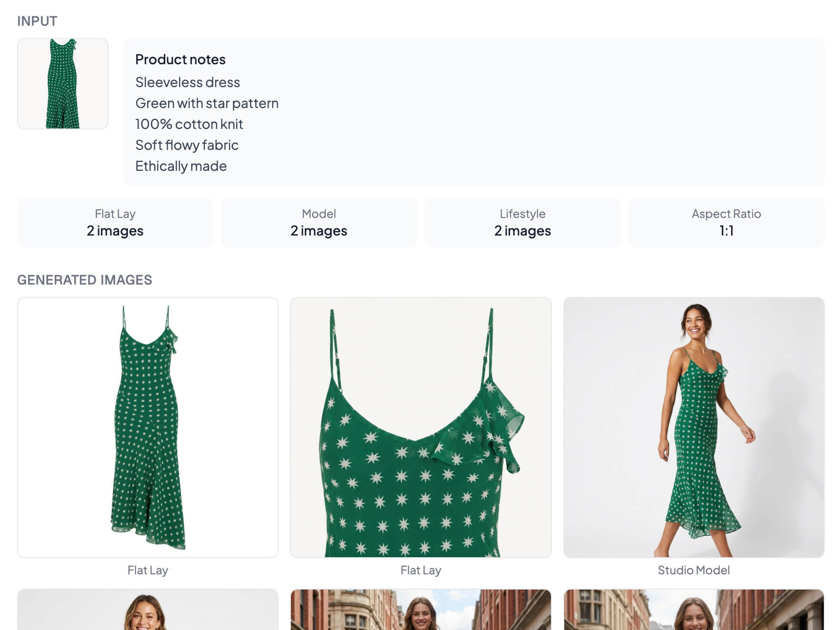The width and height of the screenshot is (840, 630).
Task: Open the close-up flat lay bodice image
Action: (421, 427)
